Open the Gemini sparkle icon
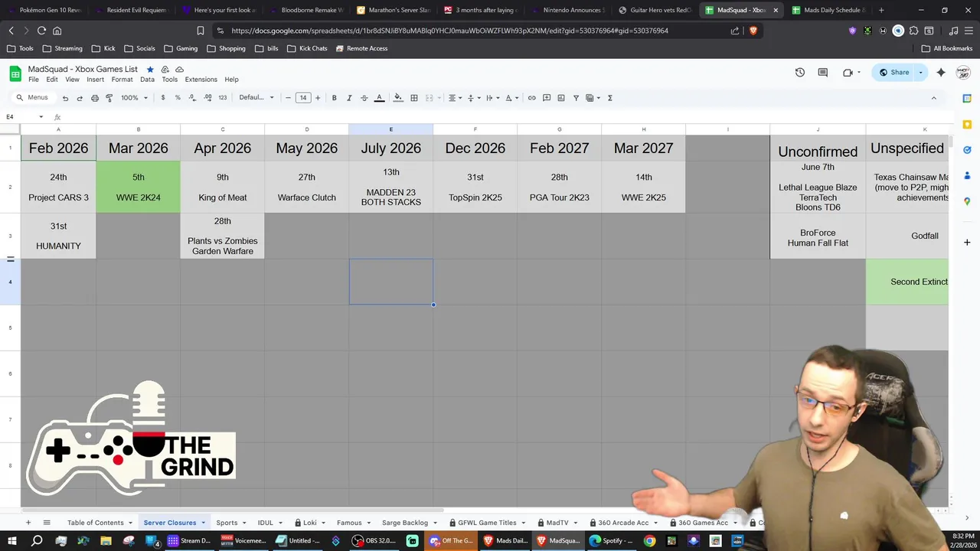Image resolution: width=980 pixels, height=551 pixels. (x=941, y=73)
